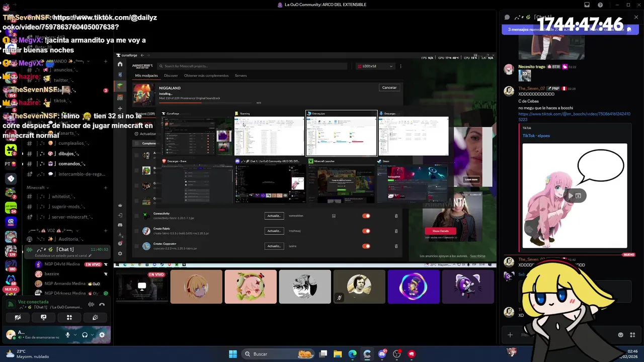Open microphone input options arrow
The width and height of the screenshot is (644, 362).
tap(75, 335)
